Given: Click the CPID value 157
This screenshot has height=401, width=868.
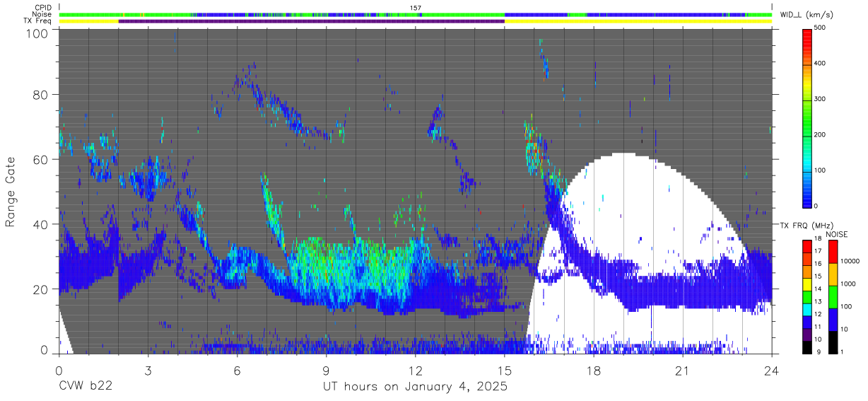Looking at the screenshot, I should (x=416, y=8).
